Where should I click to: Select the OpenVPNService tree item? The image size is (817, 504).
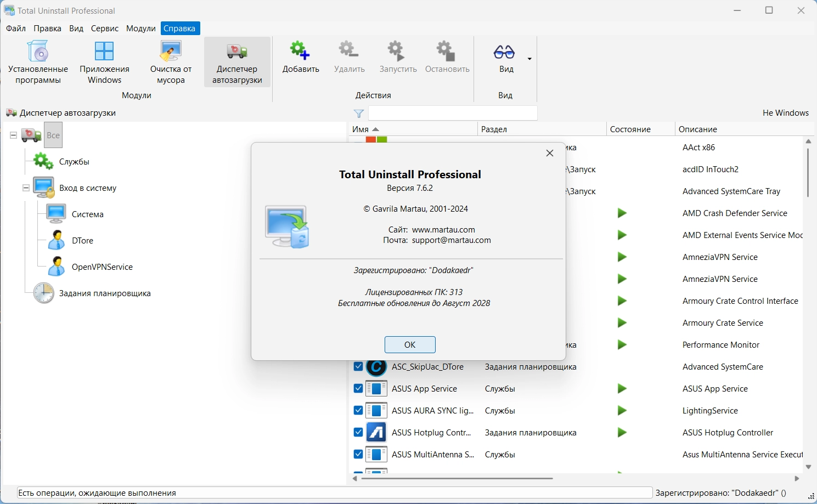tap(102, 267)
